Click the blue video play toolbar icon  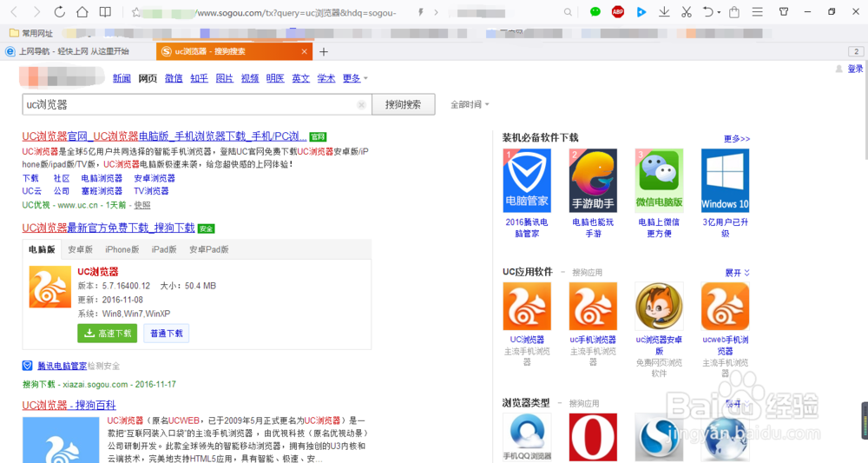tap(641, 11)
